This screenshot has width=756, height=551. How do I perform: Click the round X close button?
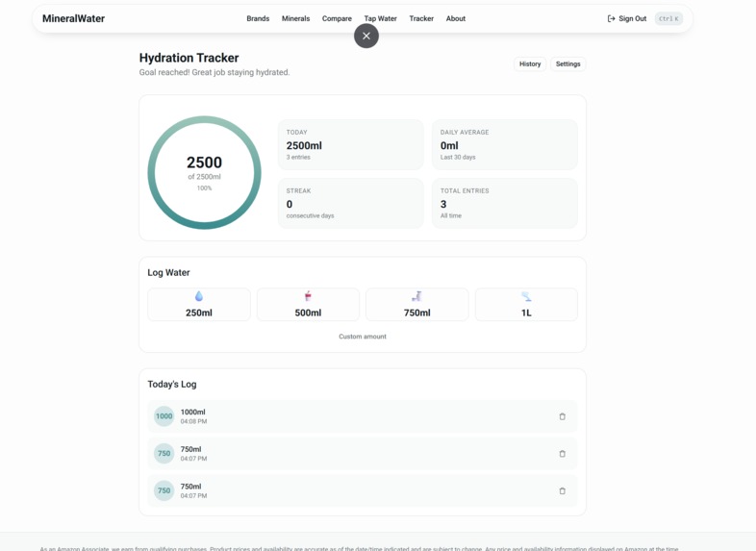365,36
